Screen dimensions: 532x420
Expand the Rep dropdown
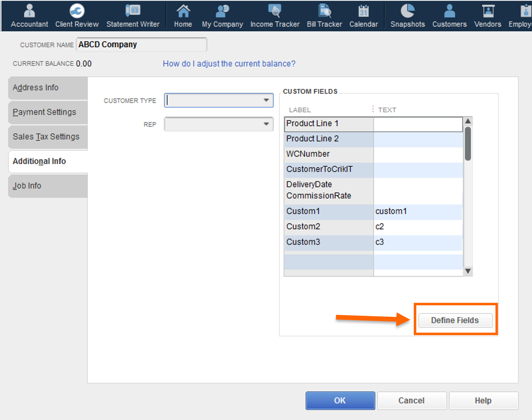coord(266,124)
